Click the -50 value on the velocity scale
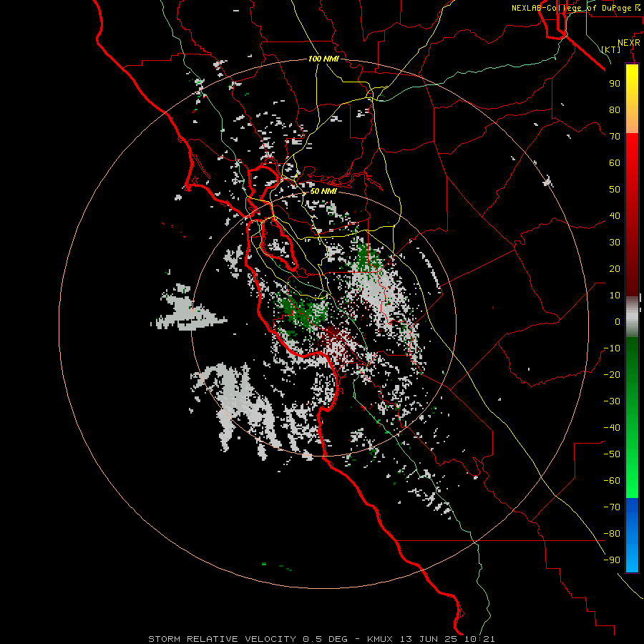Image resolution: width=644 pixels, height=644 pixels. 612,454
